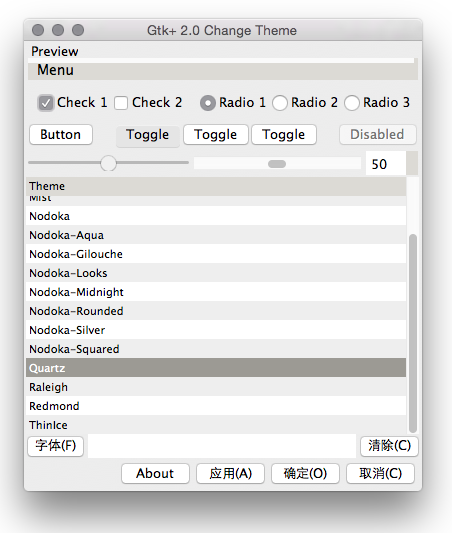Pick the Nodoka-Squared theme
452x533 pixels.
click(x=216, y=349)
